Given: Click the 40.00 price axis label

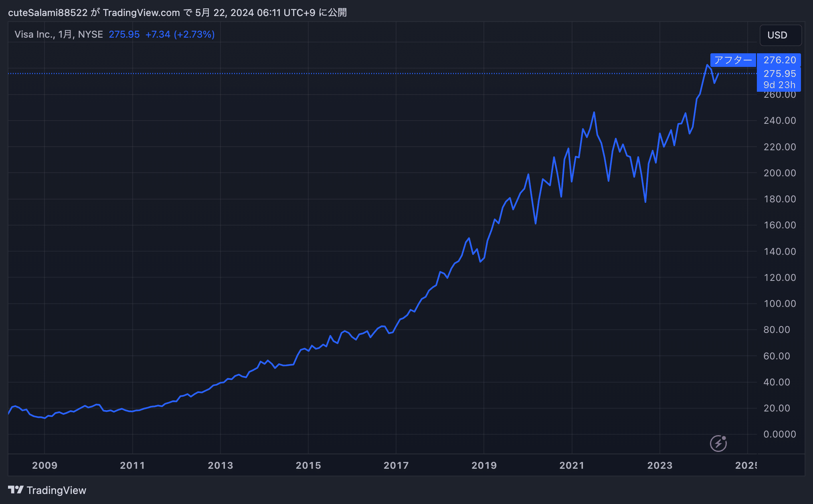Looking at the screenshot, I should [x=777, y=382].
